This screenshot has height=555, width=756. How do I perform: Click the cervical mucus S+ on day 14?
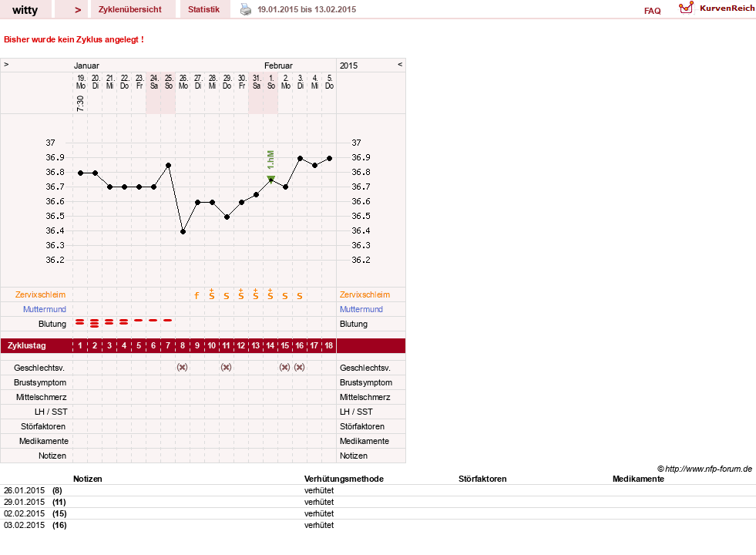coord(270,294)
